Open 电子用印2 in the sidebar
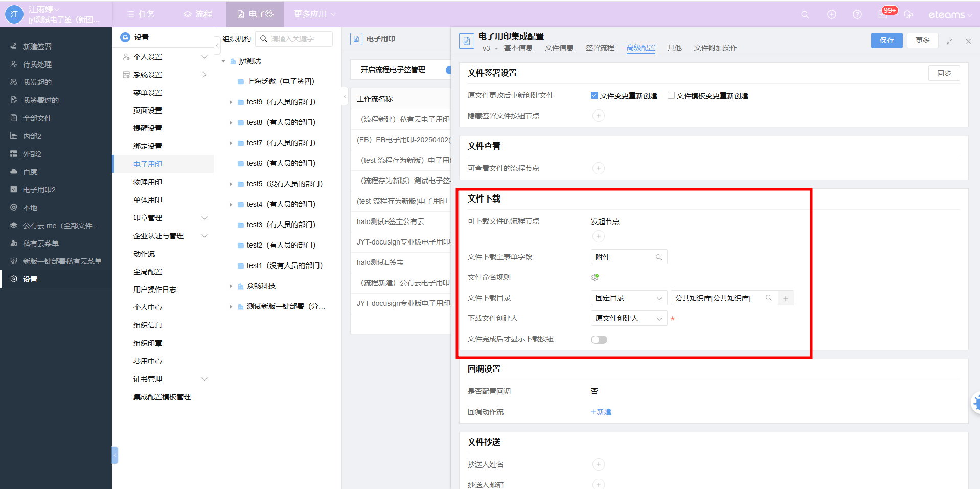The height and width of the screenshot is (489, 980). point(39,190)
